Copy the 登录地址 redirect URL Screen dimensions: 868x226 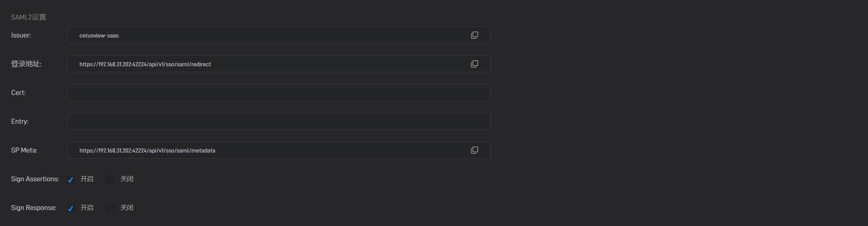[x=474, y=64]
